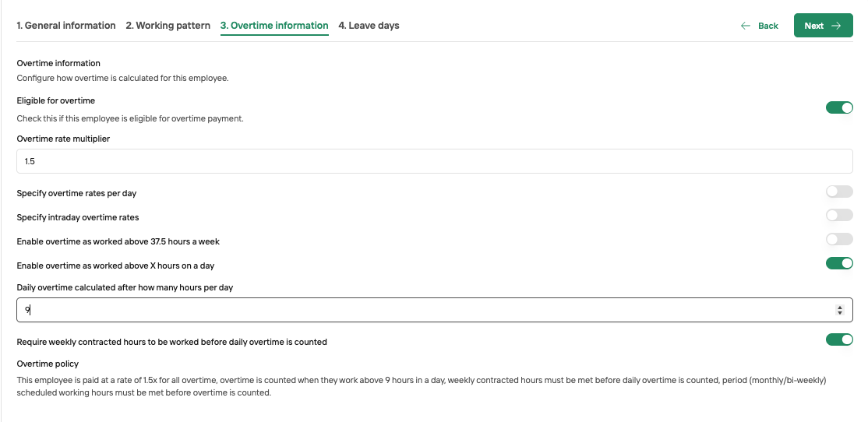Image resolution: width=868 pixels, height=422 pixels.
Task: Click the Eligible for overtime label
Action: (x=56, y=100)
